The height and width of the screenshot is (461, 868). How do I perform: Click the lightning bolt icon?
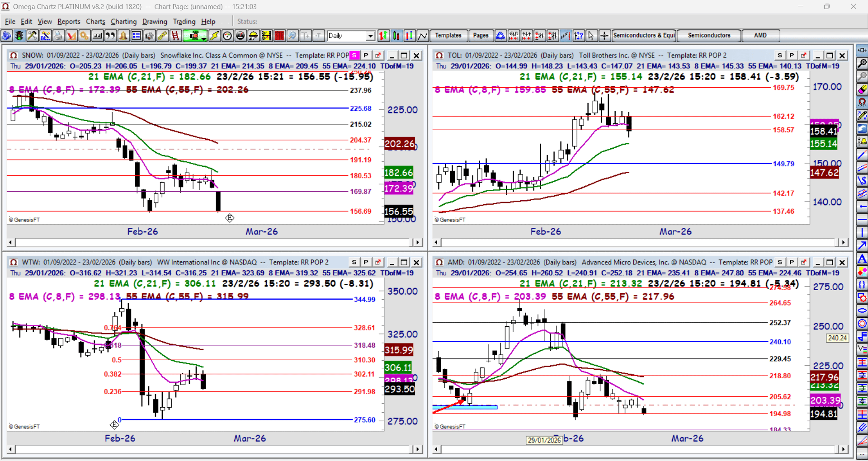[214, 36]
